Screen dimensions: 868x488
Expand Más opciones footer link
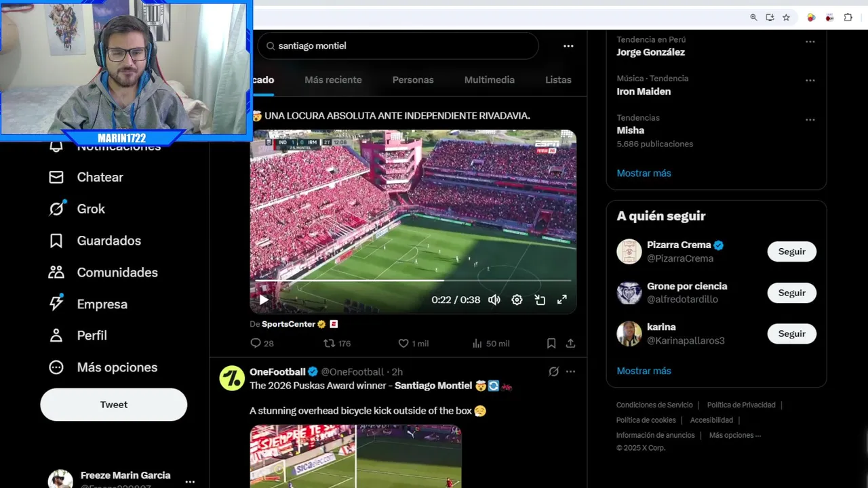tap(735, 435)
